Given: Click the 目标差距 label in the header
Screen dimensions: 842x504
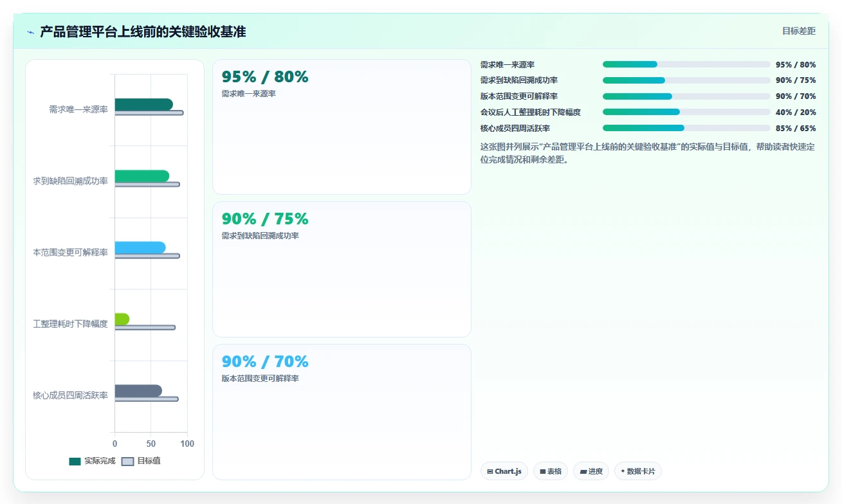Looking at the screenshot, I should pos(799,31).
